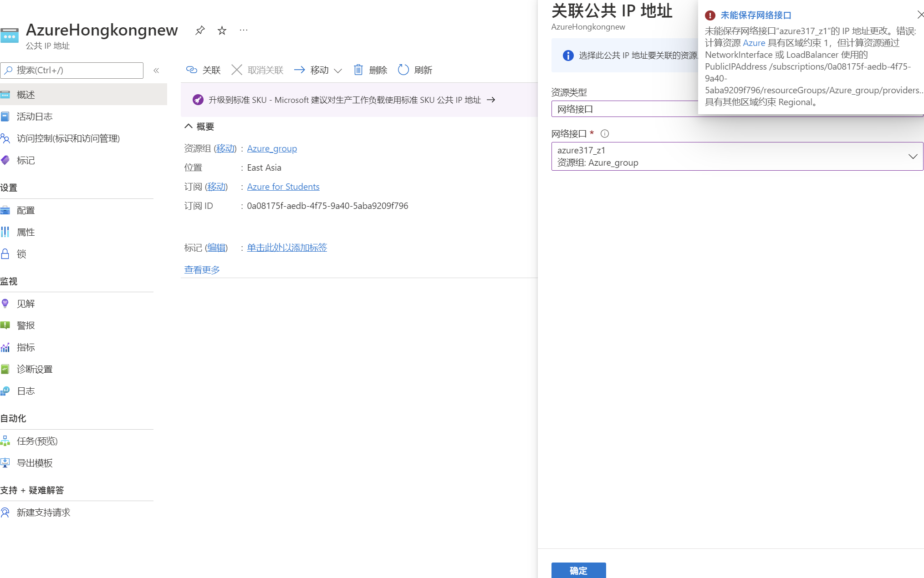Click the Azure_group resource group link
This screenshot has width=924, height=578.
tap(271, 148)
